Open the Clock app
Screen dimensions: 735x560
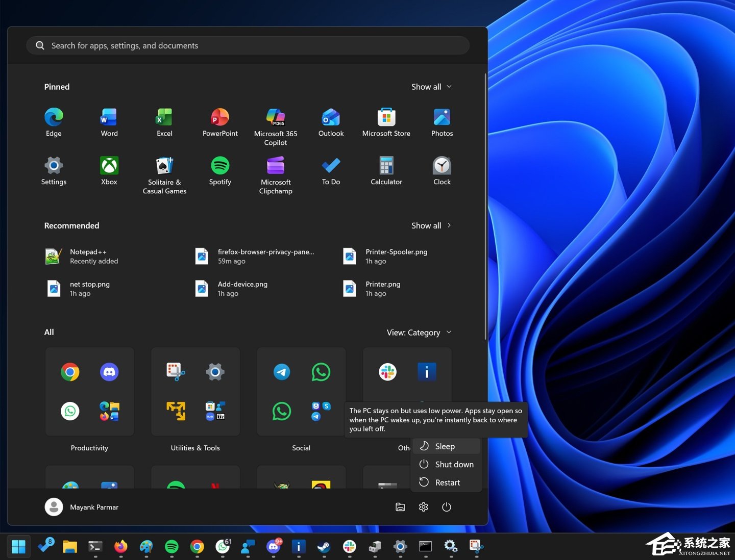tap(442, 171)
